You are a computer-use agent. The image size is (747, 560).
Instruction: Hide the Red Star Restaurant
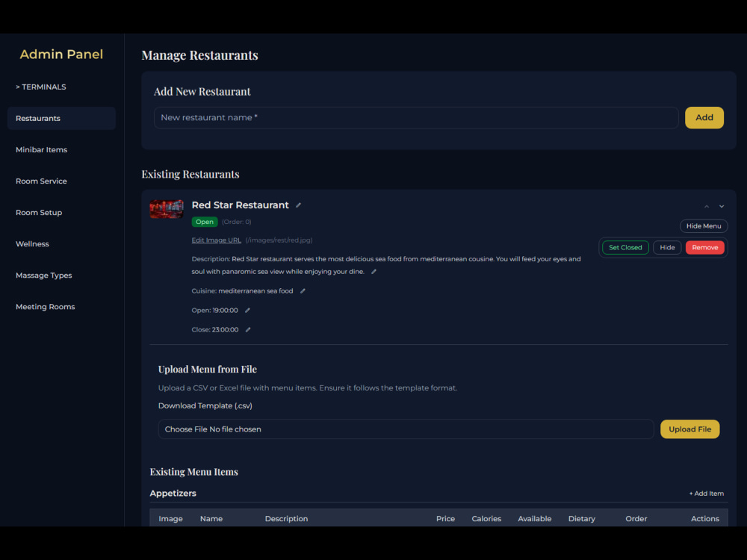667,248
